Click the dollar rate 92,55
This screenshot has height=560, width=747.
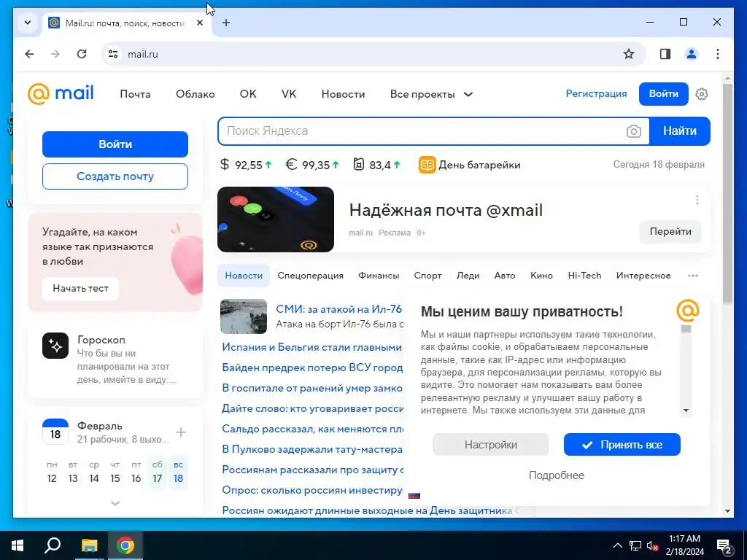246,165
